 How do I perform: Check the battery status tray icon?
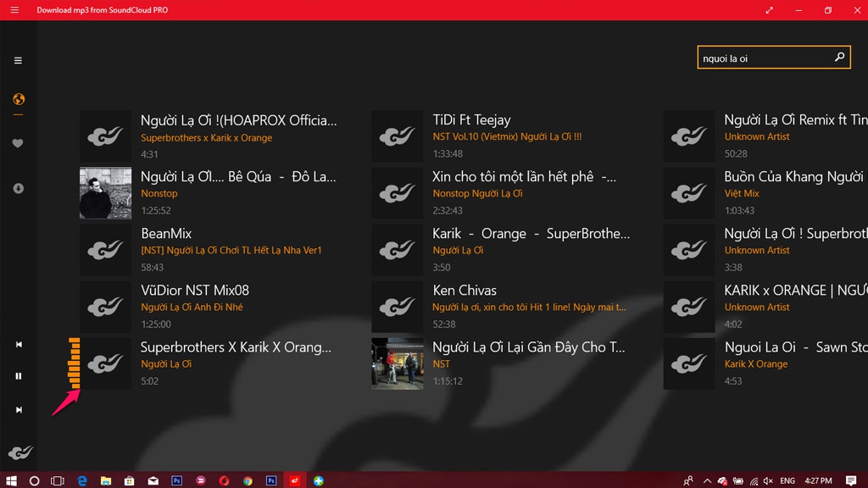click(x=738, y=481)
